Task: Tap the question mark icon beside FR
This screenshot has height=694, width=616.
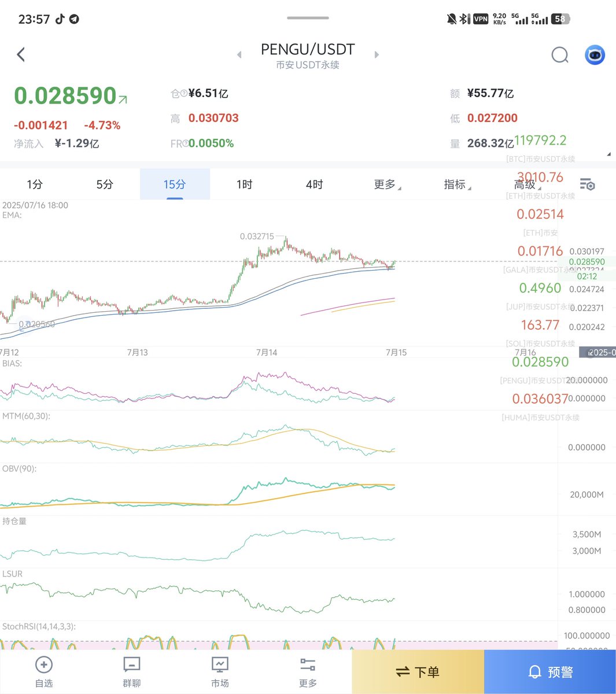Action: click(x=185, y=144)
